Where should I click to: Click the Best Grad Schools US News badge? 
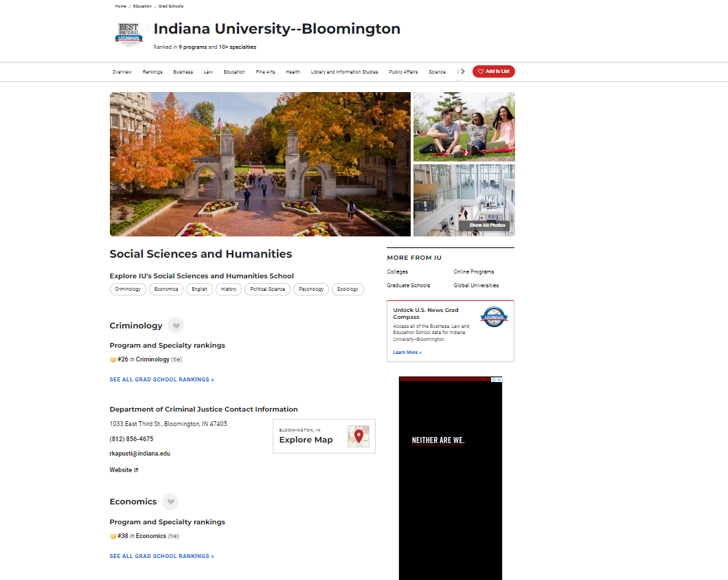(x=128, y=34)
